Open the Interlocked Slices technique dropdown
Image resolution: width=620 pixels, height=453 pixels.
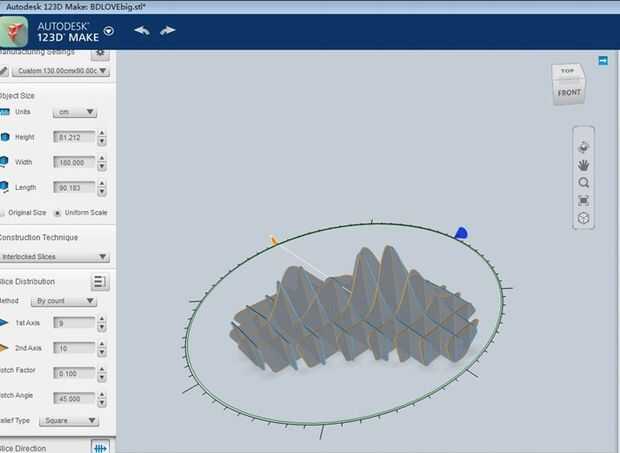pyautogui.click(x=54, y=257)
